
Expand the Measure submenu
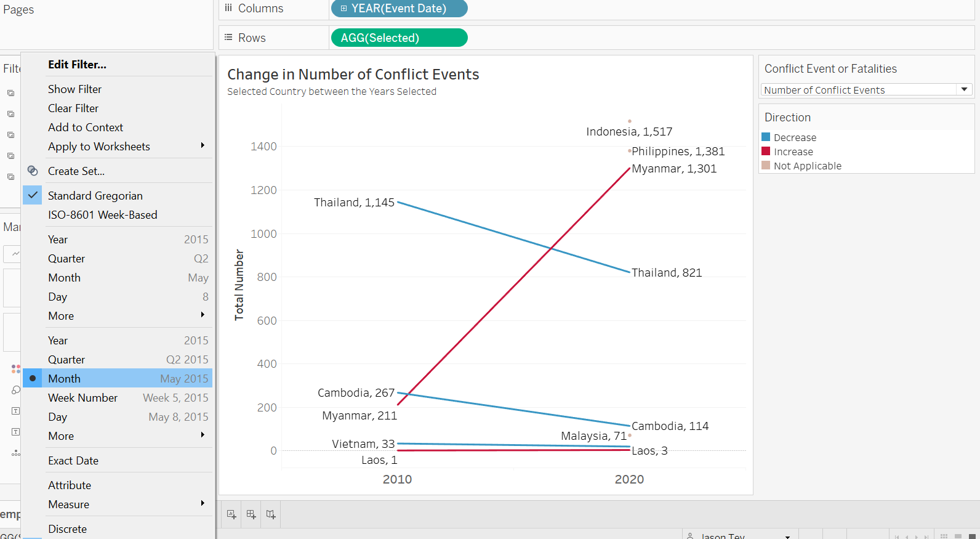tap(203, 504)
